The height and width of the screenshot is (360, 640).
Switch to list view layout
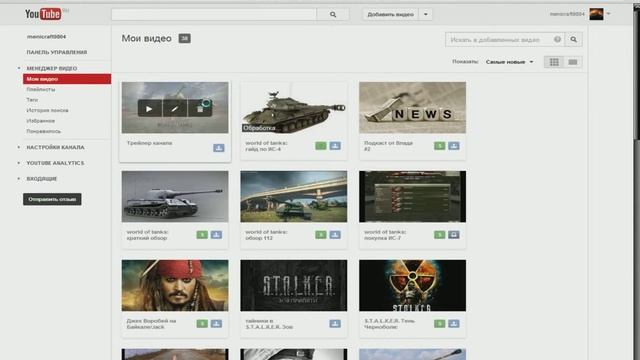point(573,62)
